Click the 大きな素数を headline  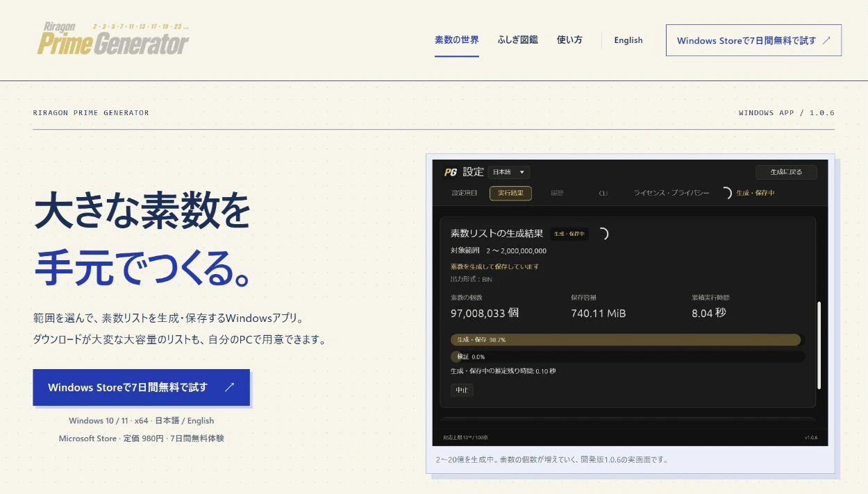tap(142, 211)
